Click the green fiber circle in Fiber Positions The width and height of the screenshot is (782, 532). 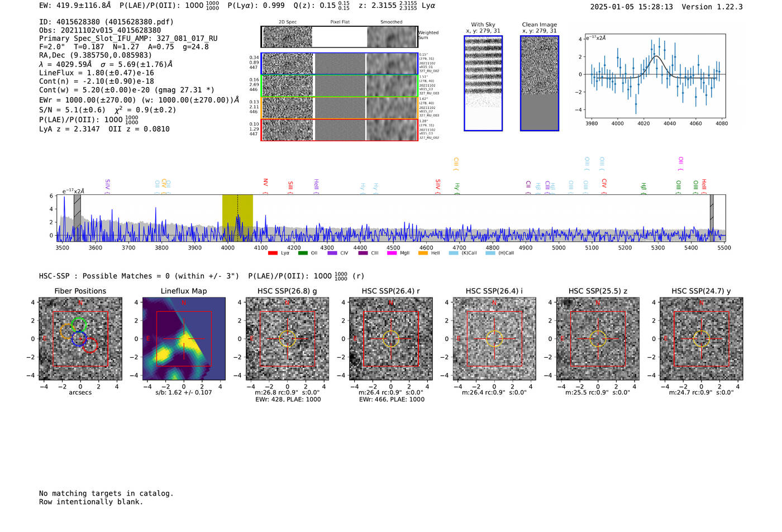pyautogui.click(x=79, y=324)
